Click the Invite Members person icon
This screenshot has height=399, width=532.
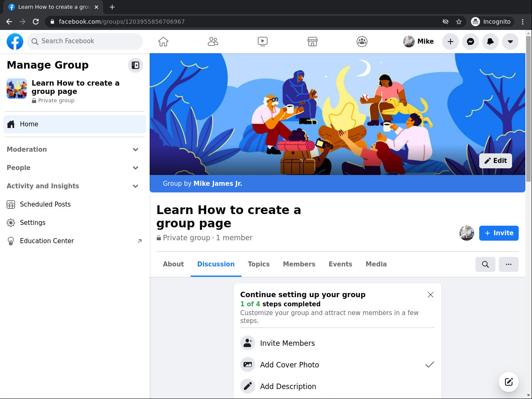(248, 343)
